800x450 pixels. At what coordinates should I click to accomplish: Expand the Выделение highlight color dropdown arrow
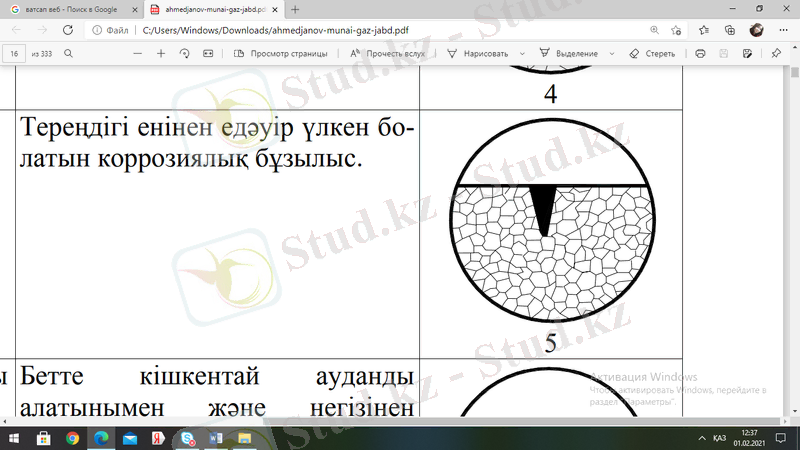(612, 53)
